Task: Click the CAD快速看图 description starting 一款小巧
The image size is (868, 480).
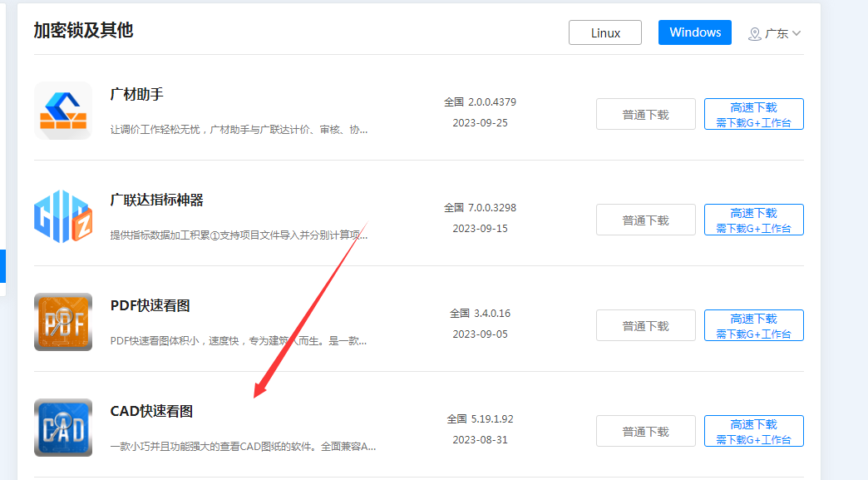Action: pos(243,446)
